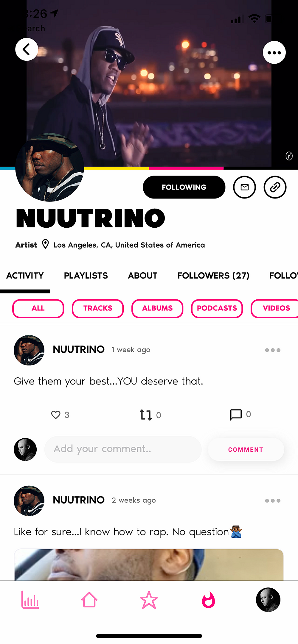Toggle the FOLLOWING button to unfollow
298x644 pixels.
pyautogui.click(x=184, y=187)
